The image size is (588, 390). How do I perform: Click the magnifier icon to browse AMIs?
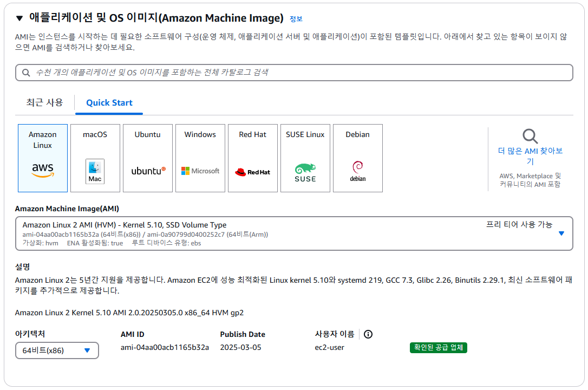click(x=530, y=136)
